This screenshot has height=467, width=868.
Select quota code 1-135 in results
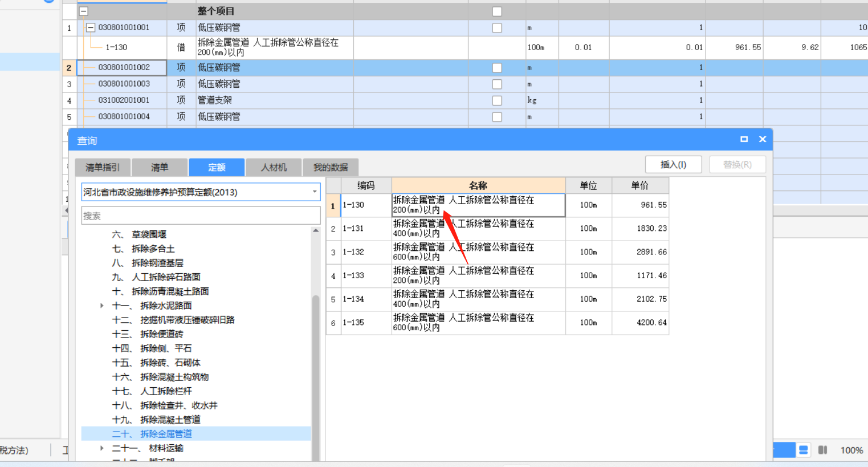tap(366, 323)
